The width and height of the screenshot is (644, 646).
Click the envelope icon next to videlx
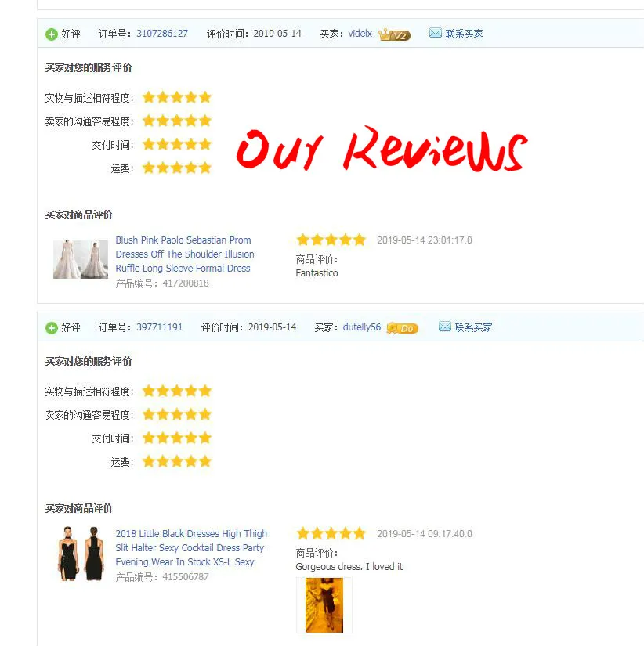click(436, 33)
